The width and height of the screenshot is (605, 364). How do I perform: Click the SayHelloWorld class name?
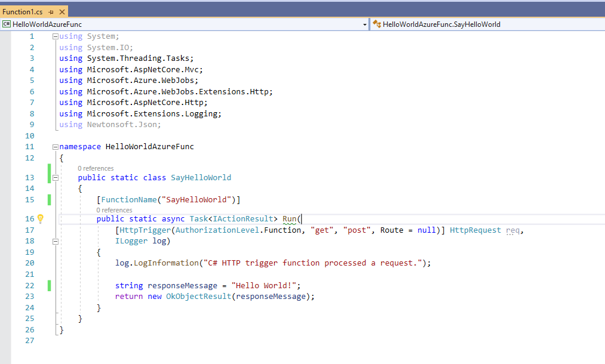pyautogui.click(x=201, y=178)
